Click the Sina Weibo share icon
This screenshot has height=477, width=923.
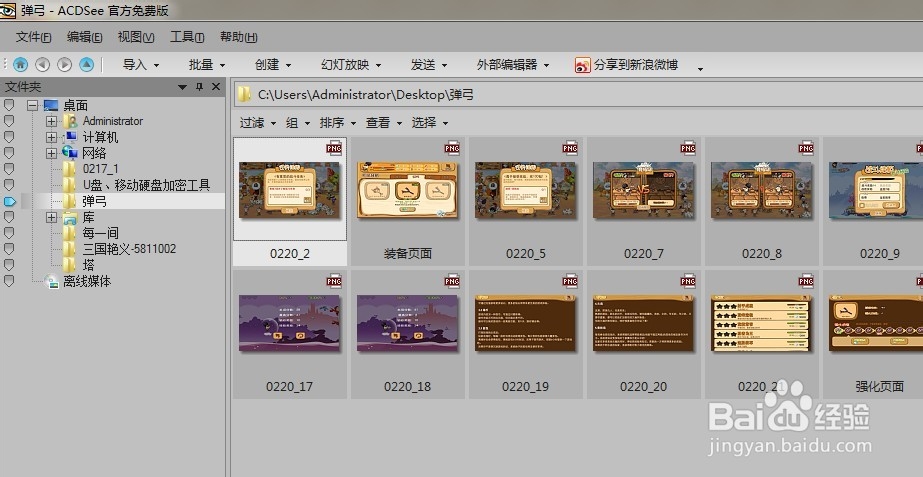[x=582, y=65]
